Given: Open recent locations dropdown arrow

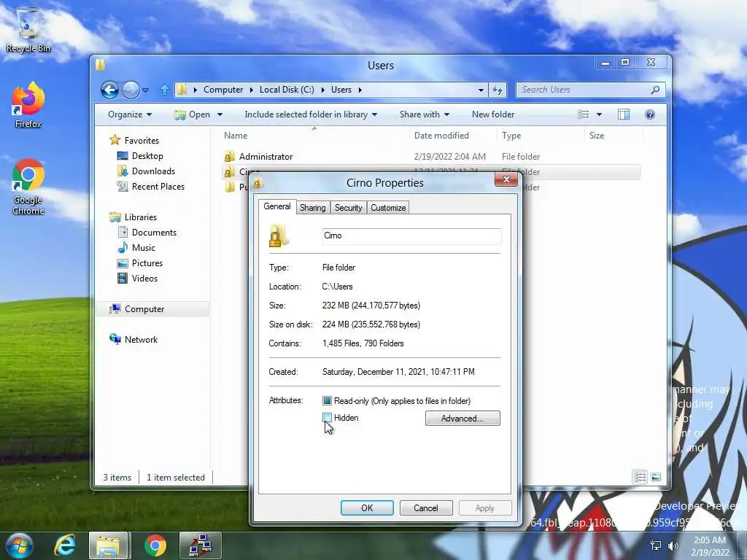Looking at the screenshot, I should [146, 90].
